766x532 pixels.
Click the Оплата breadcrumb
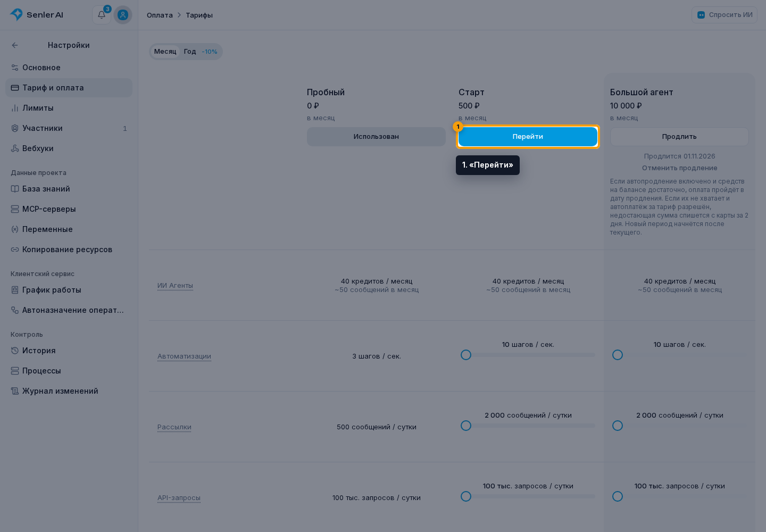tap(160, 15)
